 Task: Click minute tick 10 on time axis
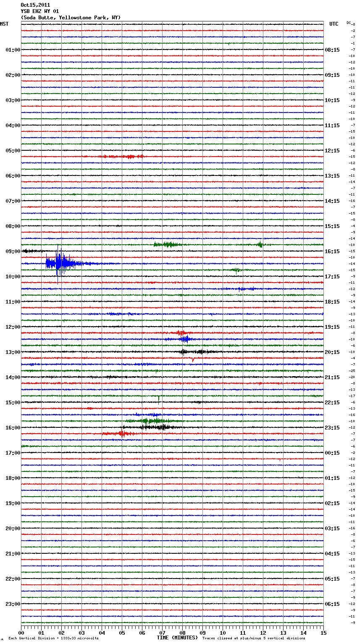pyautogui.click(x=223, y=632)
